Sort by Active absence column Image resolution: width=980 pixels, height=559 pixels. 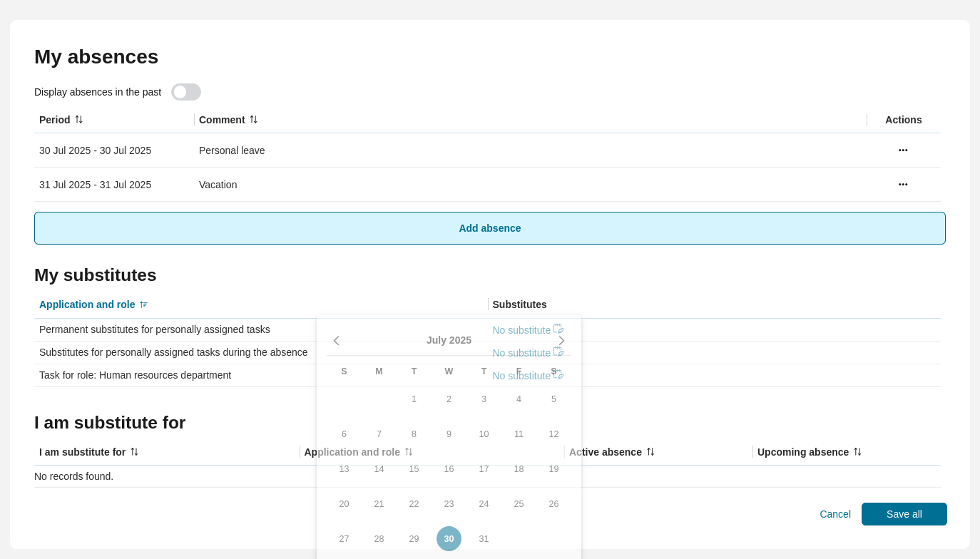[650, 451]
